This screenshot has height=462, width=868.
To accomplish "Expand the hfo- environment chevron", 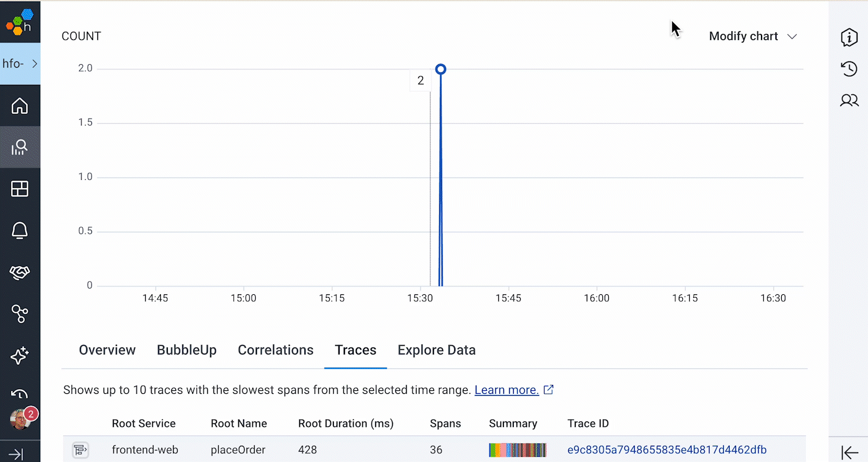I will [33, 63].
